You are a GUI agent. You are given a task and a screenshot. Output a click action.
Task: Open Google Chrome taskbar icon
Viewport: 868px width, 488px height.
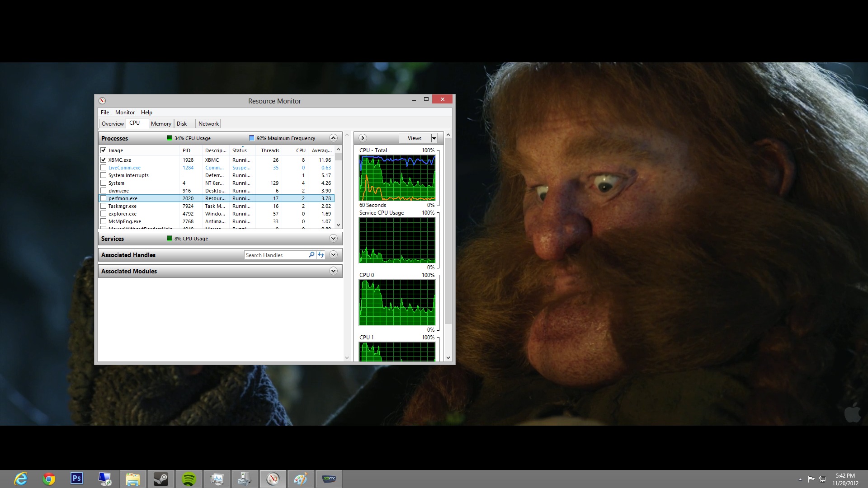[49, 479]
